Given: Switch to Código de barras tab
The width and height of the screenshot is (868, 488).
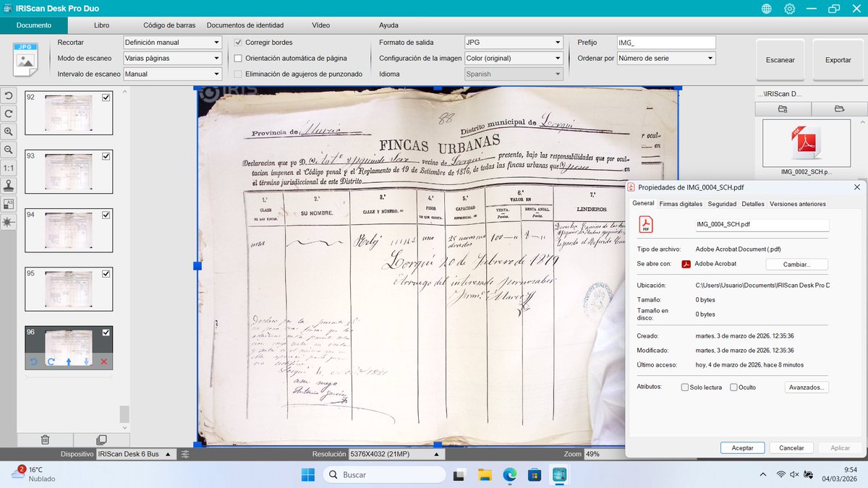Looking at the screenshot, I should tap(169, 25).
